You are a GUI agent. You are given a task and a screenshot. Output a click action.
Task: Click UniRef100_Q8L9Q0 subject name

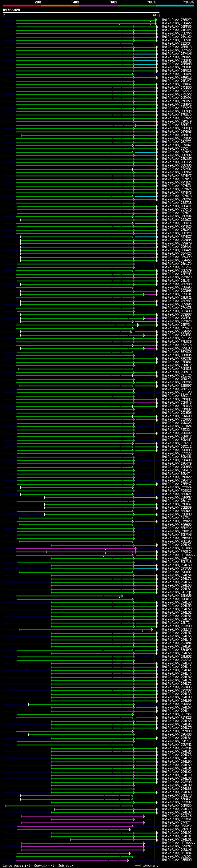(176, 111)
